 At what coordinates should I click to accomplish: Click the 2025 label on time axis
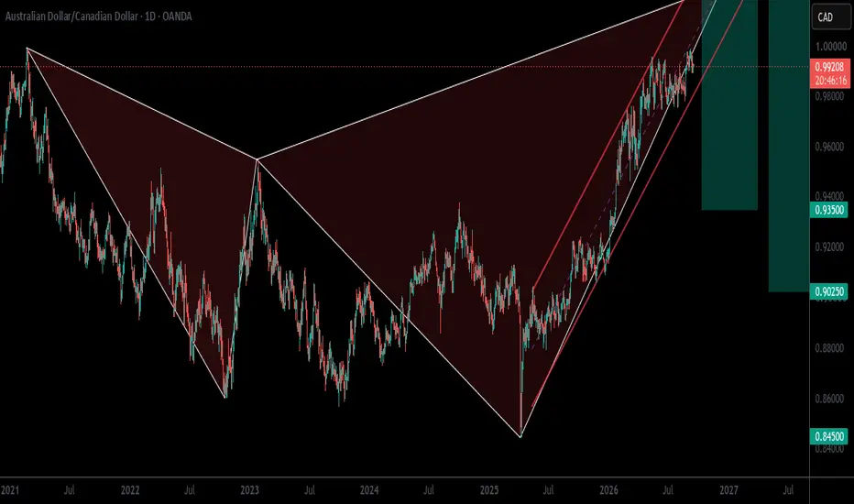tap(489, 490)
